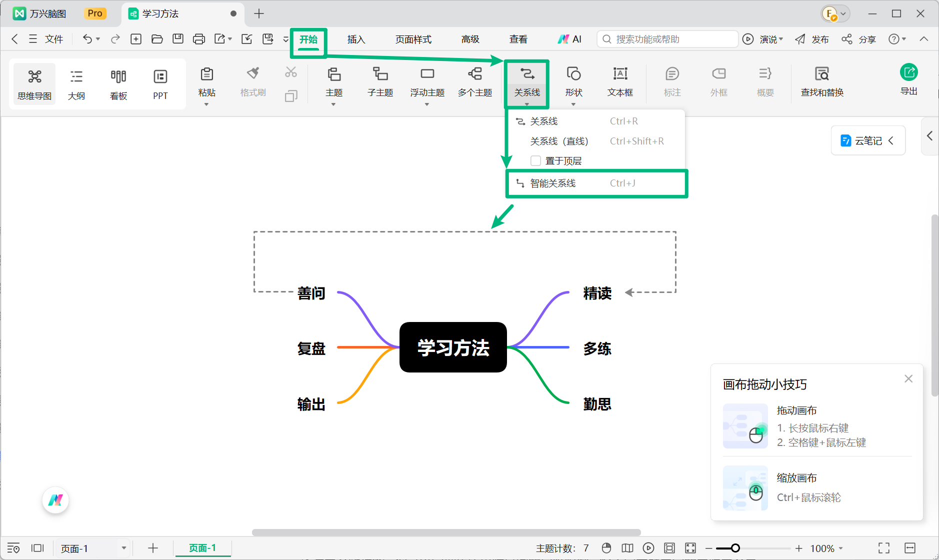Choose 智能关系线 from the menu
The image size is (939, 560).
(596, 183)
